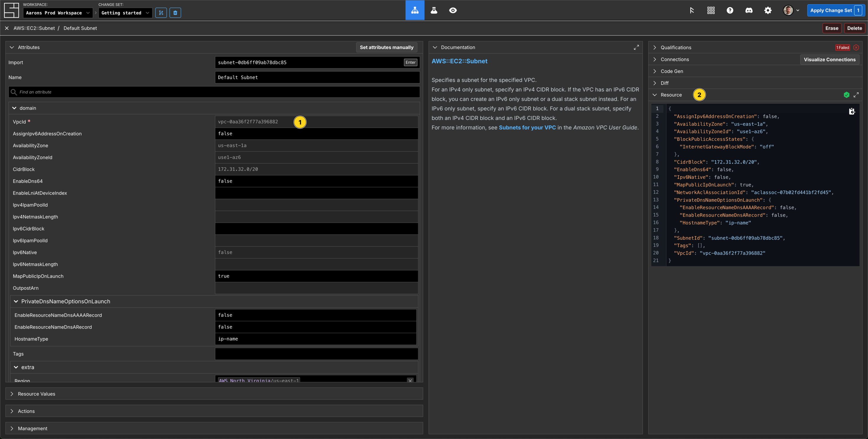
Task: Click the EnableDns64 value field
Action: point(316,181)
